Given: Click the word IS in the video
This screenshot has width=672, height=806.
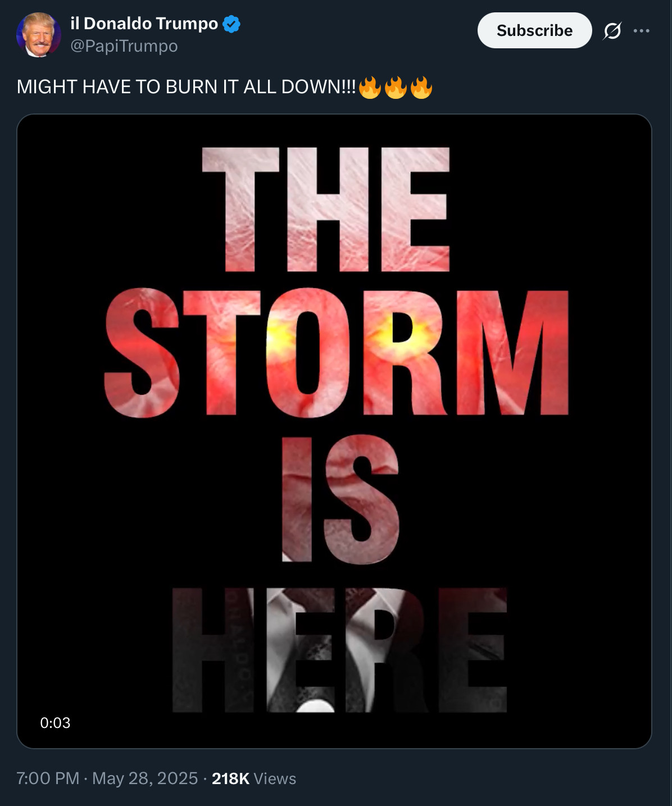Looking at the screenshot, I should tap(340, 500).
